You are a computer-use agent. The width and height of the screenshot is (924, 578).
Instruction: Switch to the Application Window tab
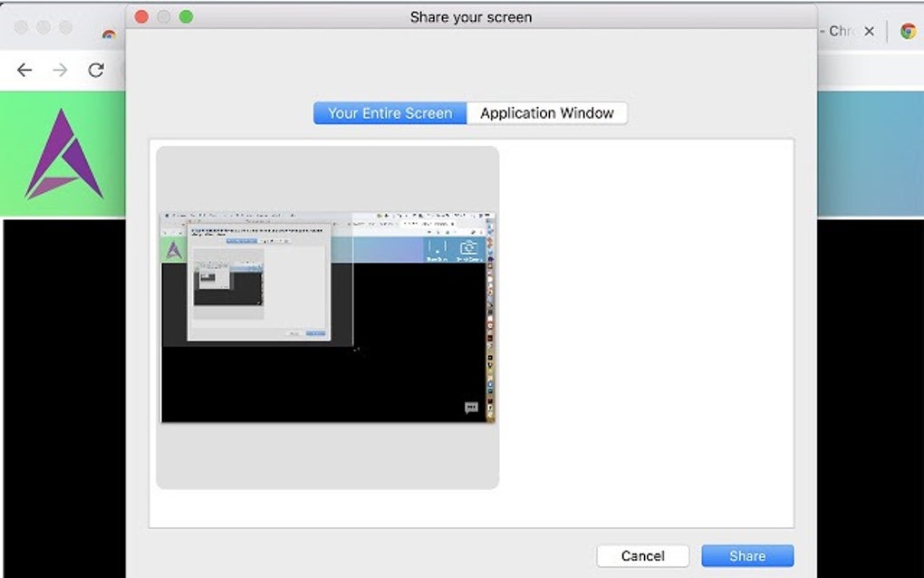click(x=546, y=112)
